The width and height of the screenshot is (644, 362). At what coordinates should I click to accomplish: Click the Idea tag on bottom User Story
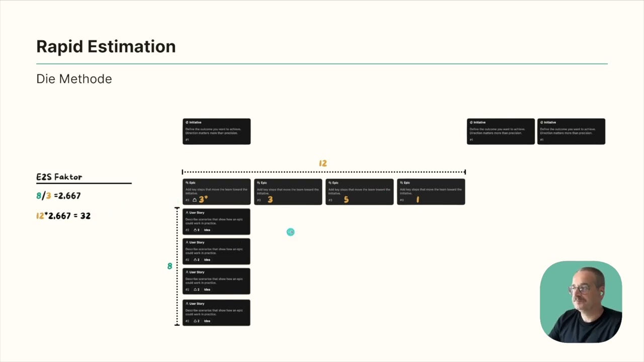click(207, 321)
